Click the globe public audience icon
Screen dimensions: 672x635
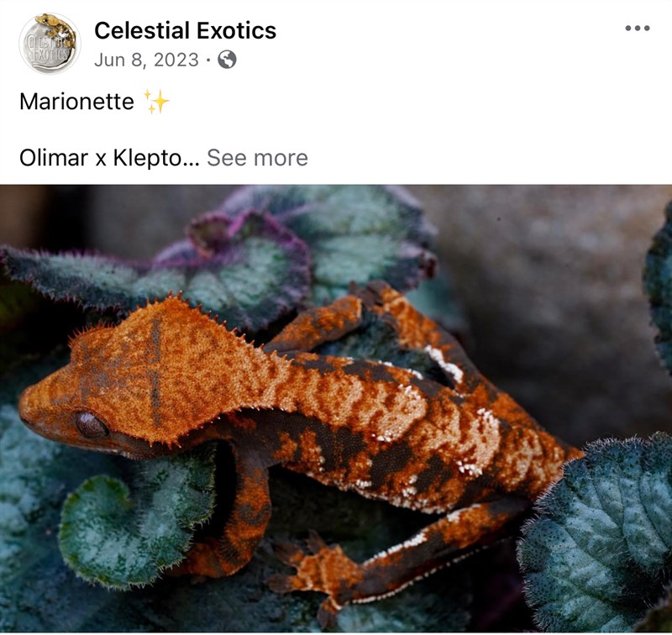coord(227,60)
